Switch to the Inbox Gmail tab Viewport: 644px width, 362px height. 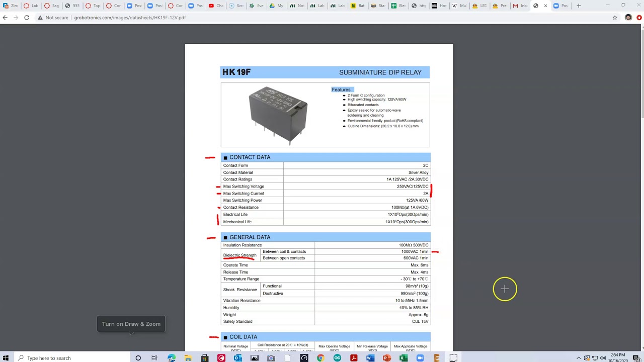coord(520,6)
